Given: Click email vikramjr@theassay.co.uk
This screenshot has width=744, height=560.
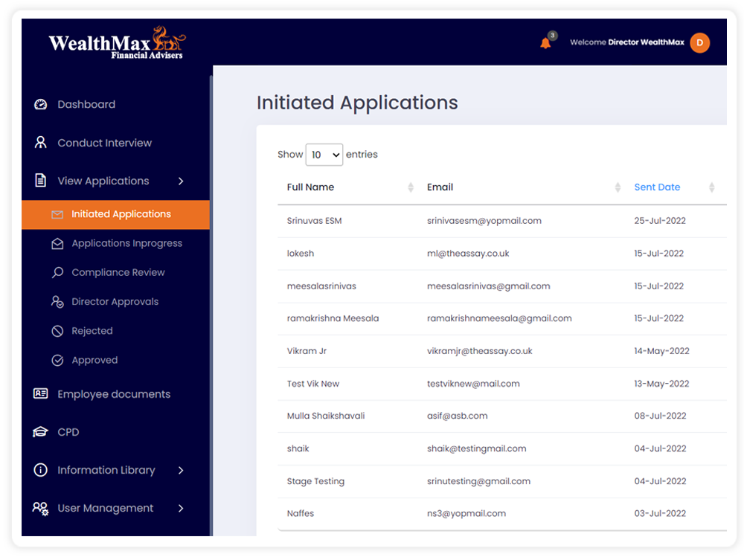Looking at the screenshot, I should [x=479, y=351].
